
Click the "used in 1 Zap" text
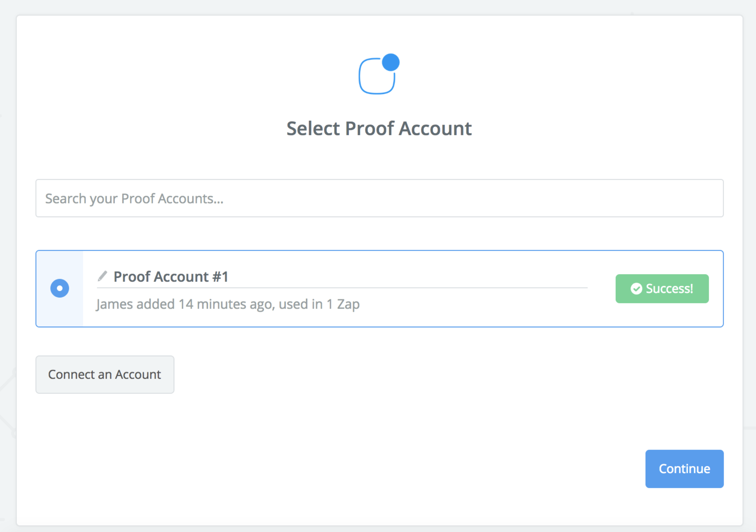pos(319,304)
